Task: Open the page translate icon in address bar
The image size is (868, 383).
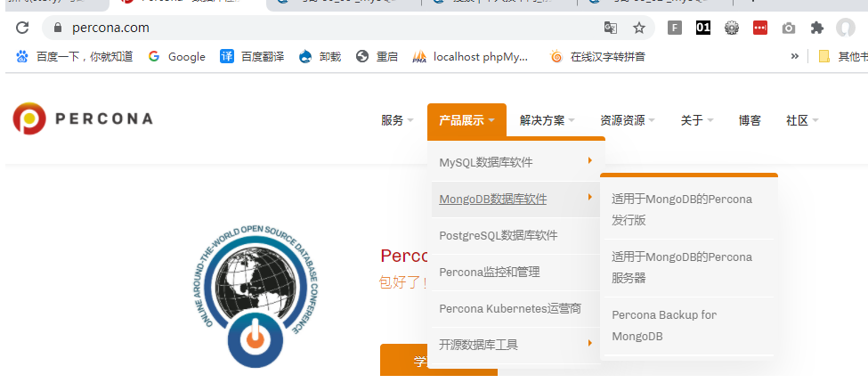Action: point(610,28)
